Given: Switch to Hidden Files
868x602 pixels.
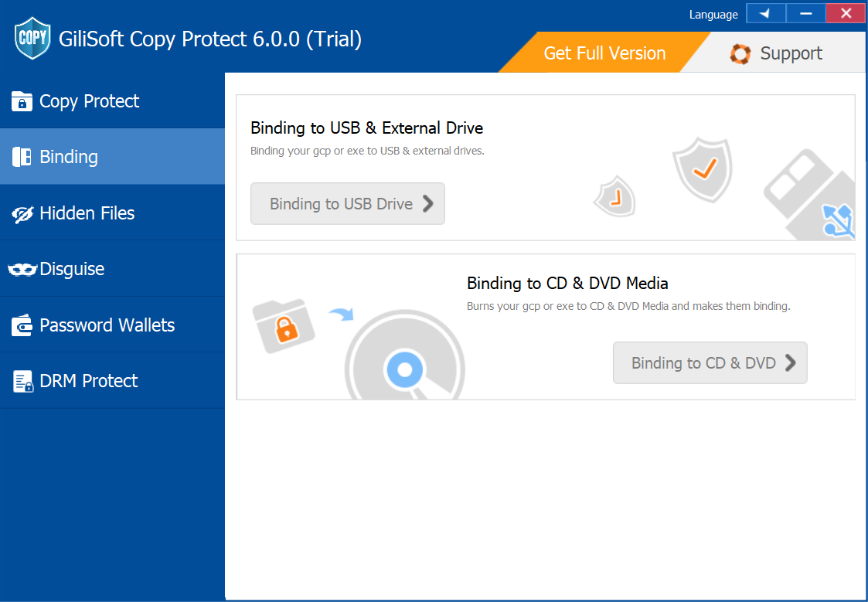Looking at the screenshot, I should (112, 213).
